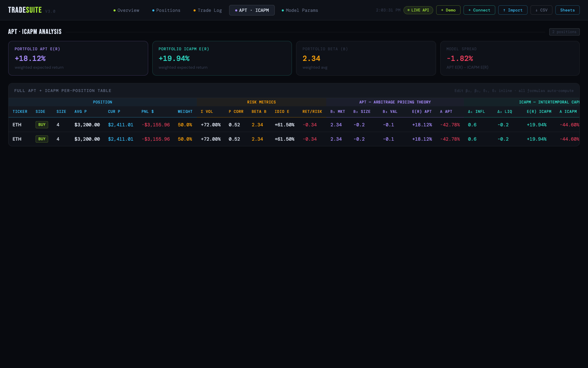Click the E(R) ICAPM column header
The width and height of the screenshot is (588, 368).
coord(539,112)
